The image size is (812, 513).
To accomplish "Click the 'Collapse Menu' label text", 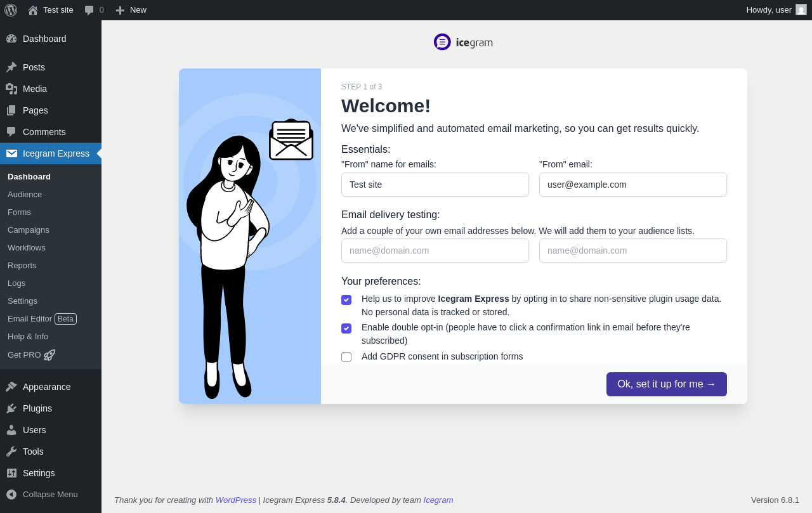I will pyautogui.click(x=50, y=494).
